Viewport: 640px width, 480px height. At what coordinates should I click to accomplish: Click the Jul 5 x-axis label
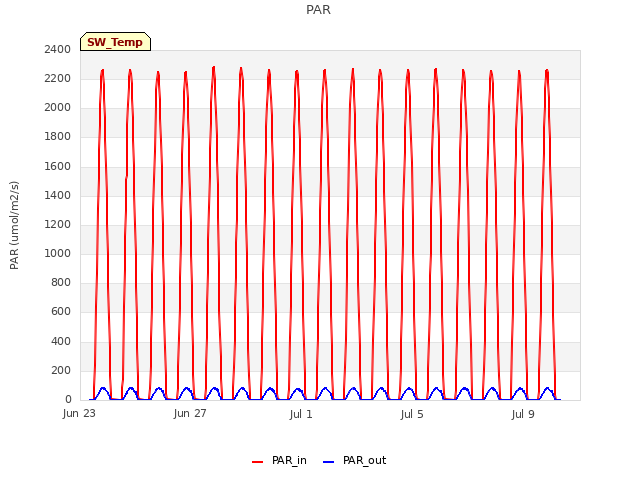pyautogui.click(x=412, y=414)
